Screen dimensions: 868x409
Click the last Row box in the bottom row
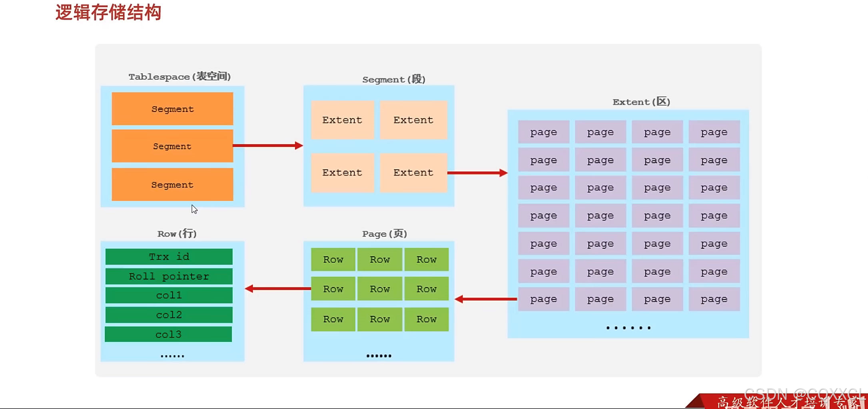(x=427, y=319)
